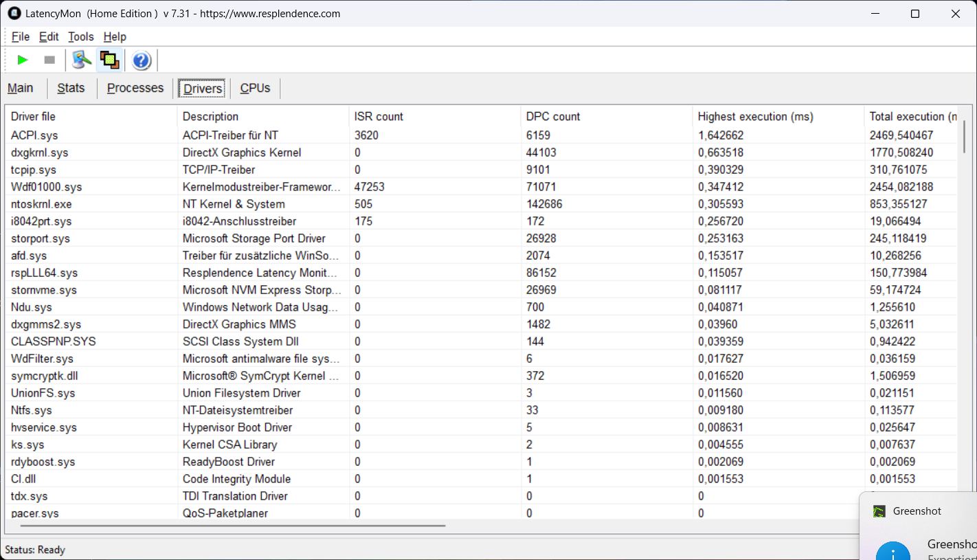The image size is (977, 560).
Task: Select the ACPI.sys driver row
Action: 481,135
